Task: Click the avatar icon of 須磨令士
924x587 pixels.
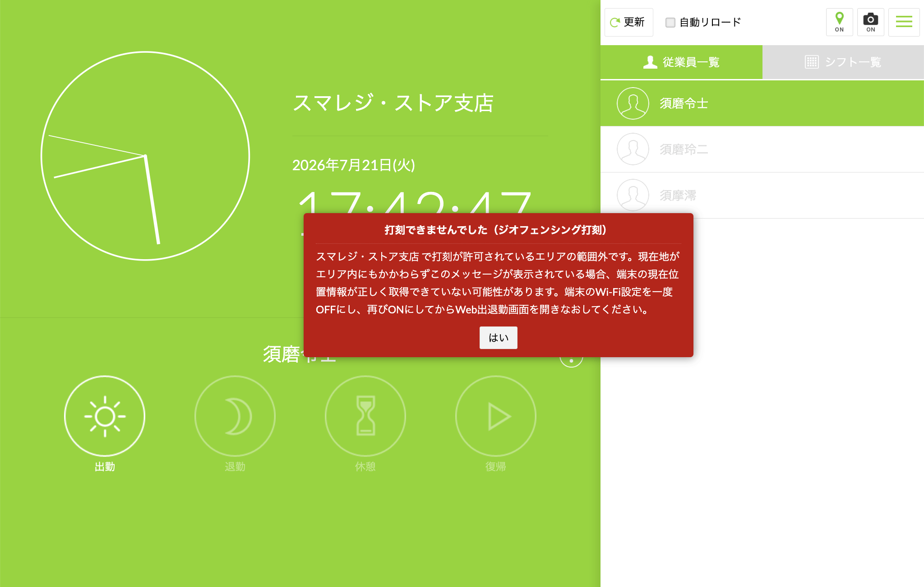Action: (633, 103)
